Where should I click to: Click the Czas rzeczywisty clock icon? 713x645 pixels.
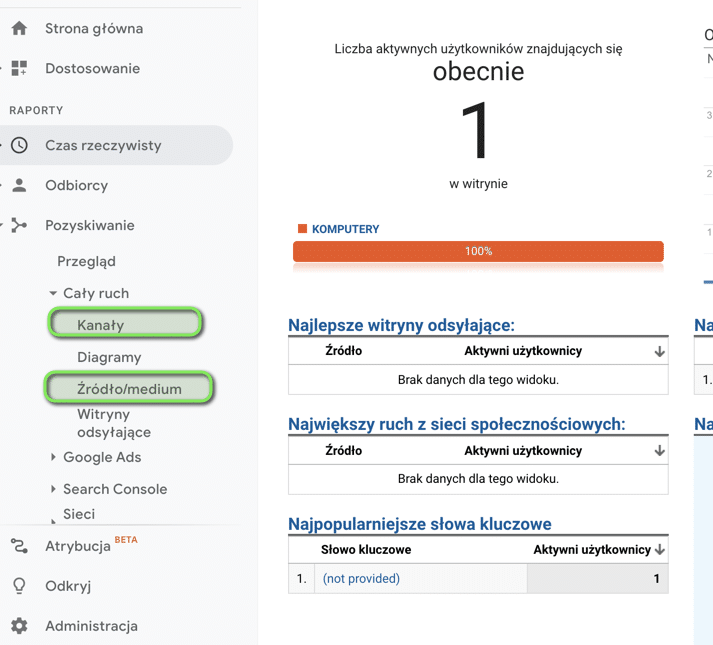point(19,146)
